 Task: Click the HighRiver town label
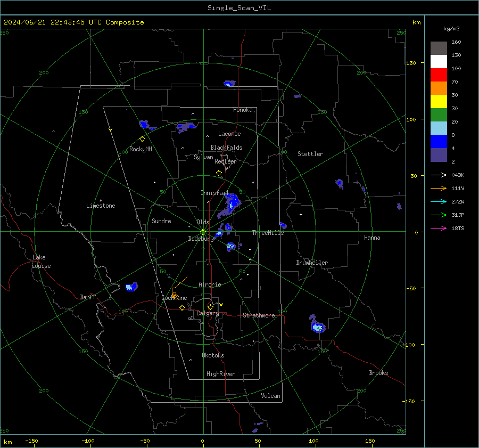[221, 374]
